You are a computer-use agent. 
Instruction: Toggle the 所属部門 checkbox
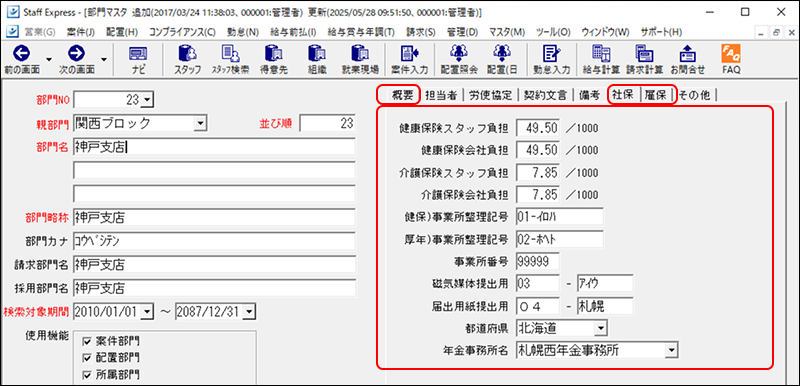(x=86, y=376)
